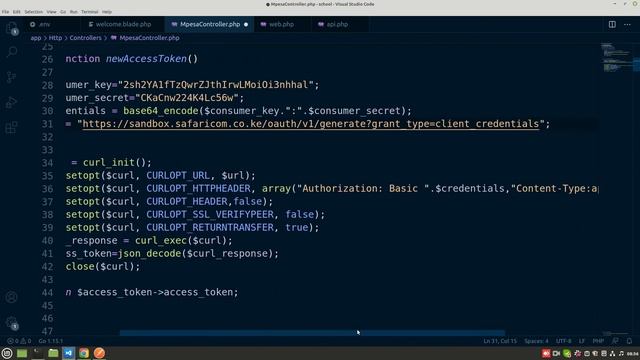Click the unsaved dot on the MpesaController.php tab

tap(246, 24)
